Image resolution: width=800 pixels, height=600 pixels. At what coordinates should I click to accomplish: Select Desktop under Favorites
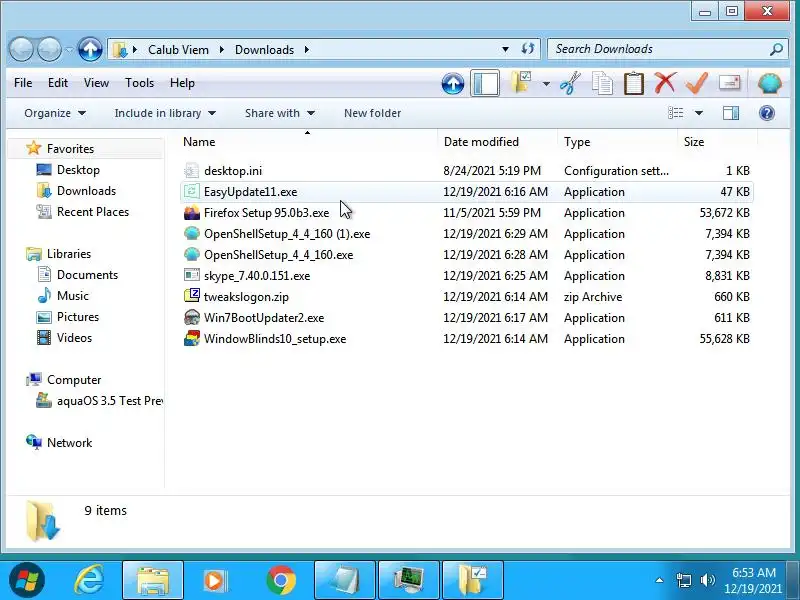pos(78,170)
